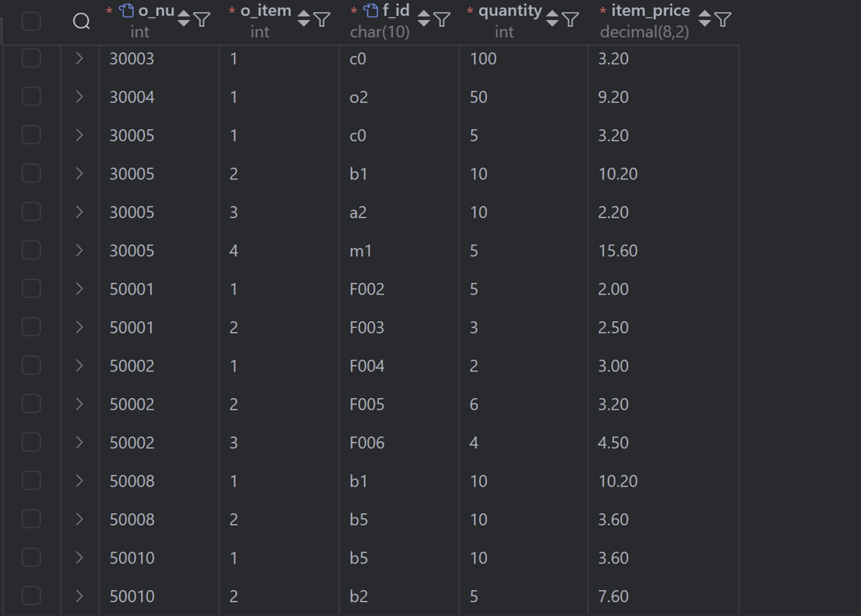Viewport: 861px width, 616px height.
Task: Toggle the select-all checkbox in header
Action: click(31, 21)
